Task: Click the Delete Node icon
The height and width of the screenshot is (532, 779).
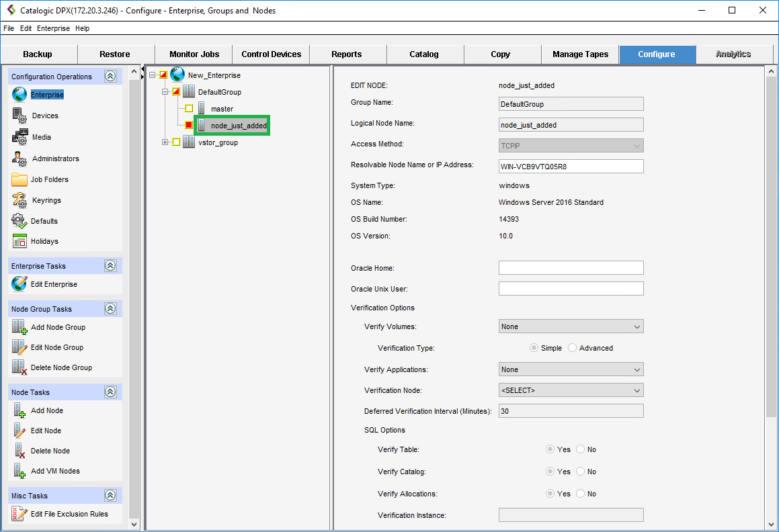Action: (x=19, y=451)
